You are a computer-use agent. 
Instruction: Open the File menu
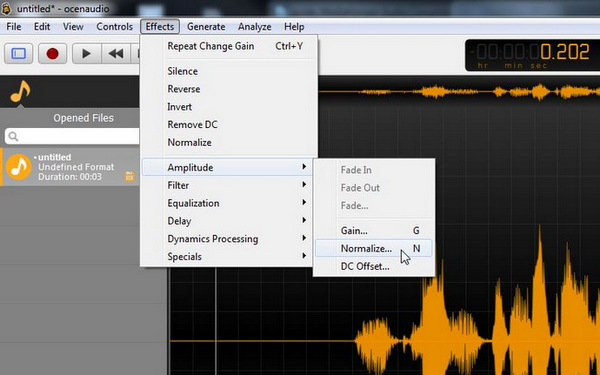(14, 27)
